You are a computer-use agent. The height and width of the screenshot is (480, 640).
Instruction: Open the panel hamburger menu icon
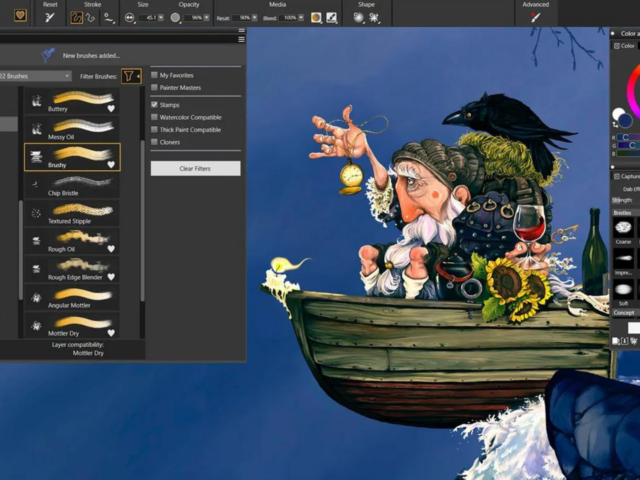pyautogui.click(x=241, y=39)
